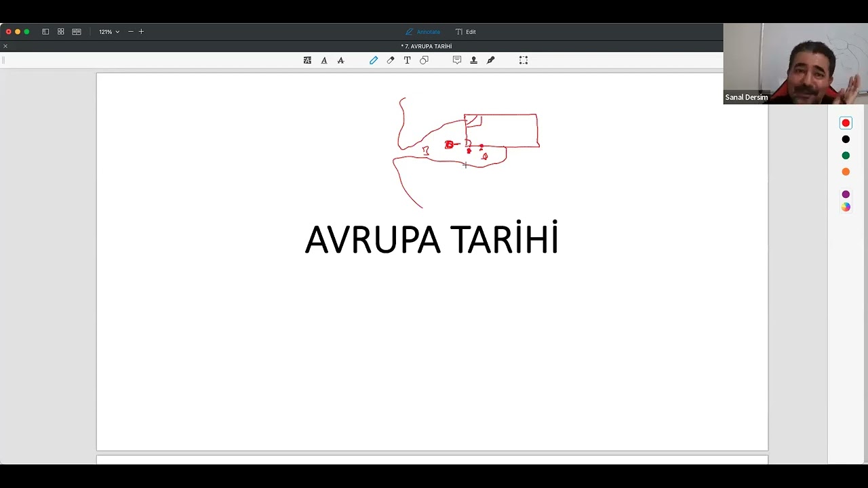Image resolution: width=868 pixels, height=488 pixels.
Task: Switch to Edit mode
Action: coord(465,32)
